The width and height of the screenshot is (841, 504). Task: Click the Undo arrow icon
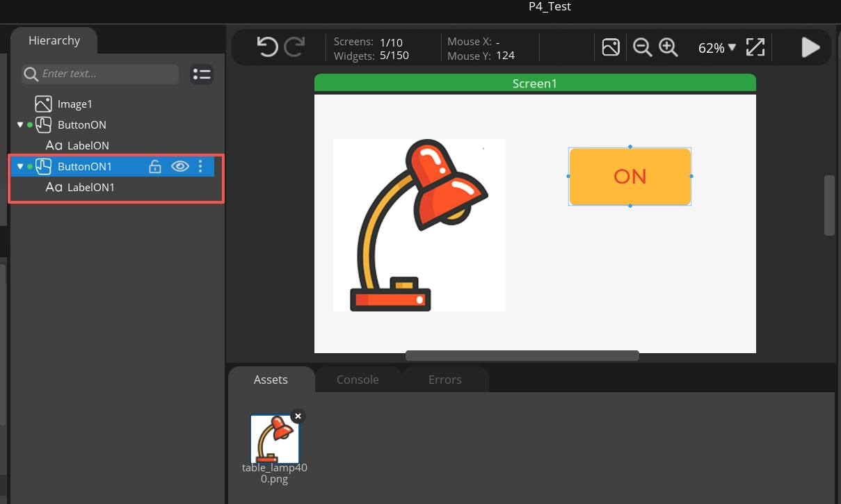click(x=267, y=47)
